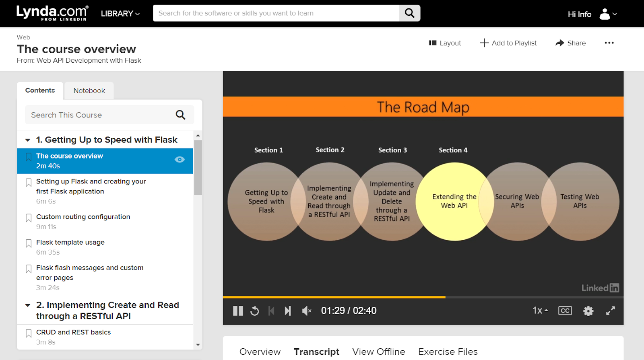Viewport: 644px width, 360px height.
Task: Click the LinkedIn watermark logo in video
Action: click(600, 288)
